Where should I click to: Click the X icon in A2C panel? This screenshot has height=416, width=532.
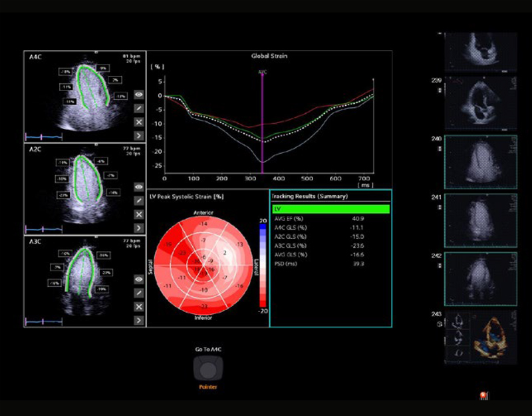click(139, 214)
